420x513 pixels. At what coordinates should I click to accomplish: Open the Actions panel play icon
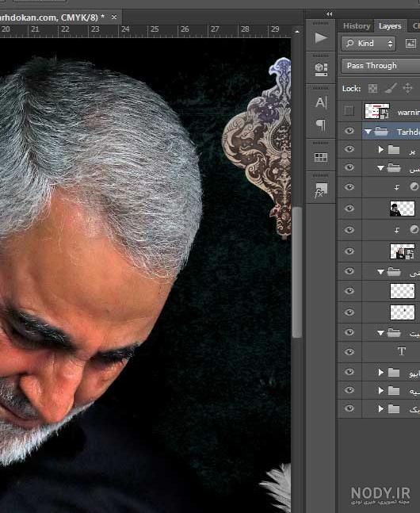click(321, 38)
